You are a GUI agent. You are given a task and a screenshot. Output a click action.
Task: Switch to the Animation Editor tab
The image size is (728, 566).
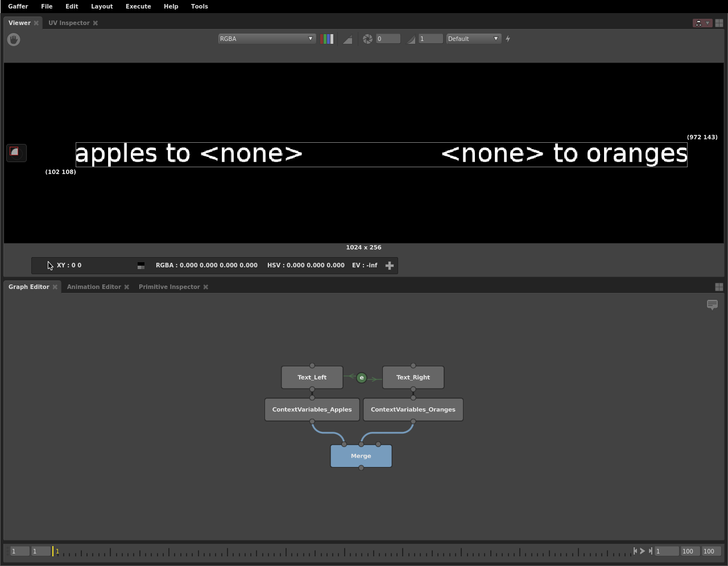tap(94, 287)
